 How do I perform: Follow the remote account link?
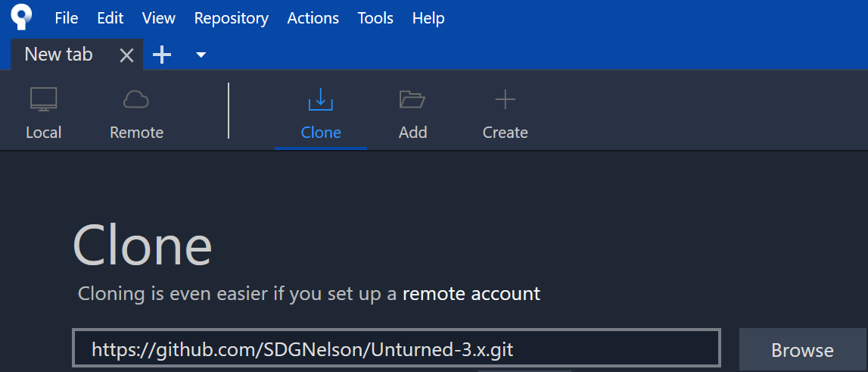pos(471,293)
